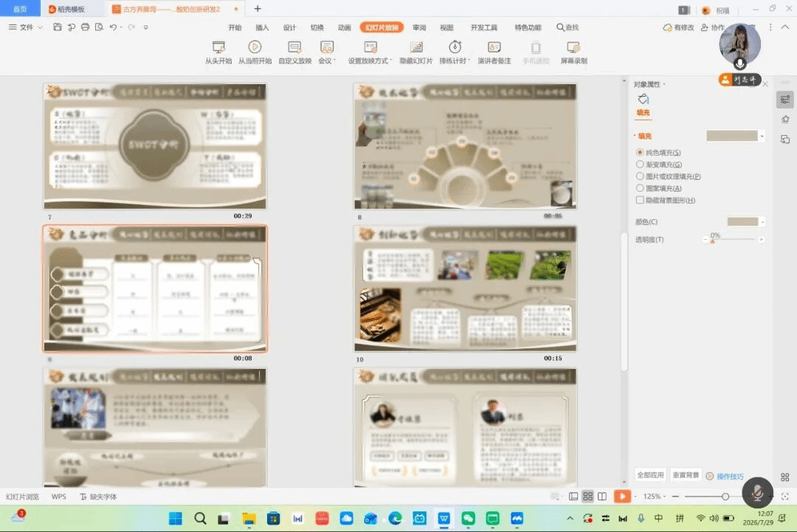This screenshot has height=532, width=797.
Task: Switch to normal view icon in status bar
Action: (x=573, y=497)
